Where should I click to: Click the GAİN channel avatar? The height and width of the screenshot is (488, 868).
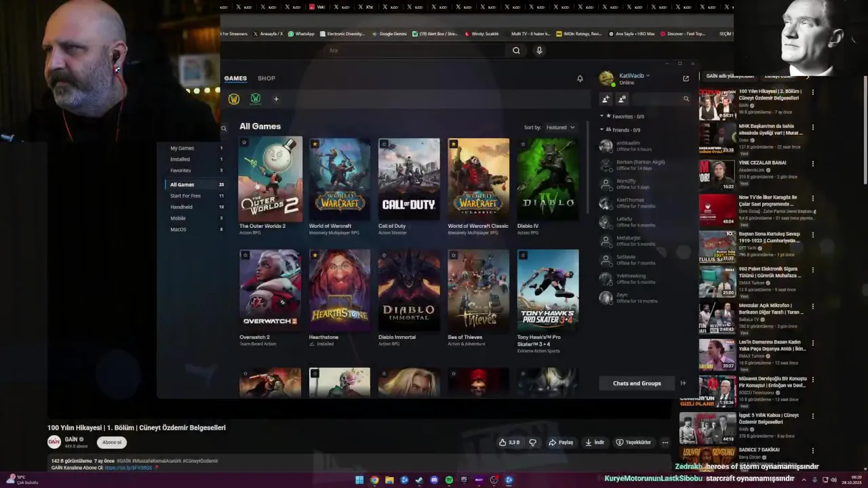point(54,442)
